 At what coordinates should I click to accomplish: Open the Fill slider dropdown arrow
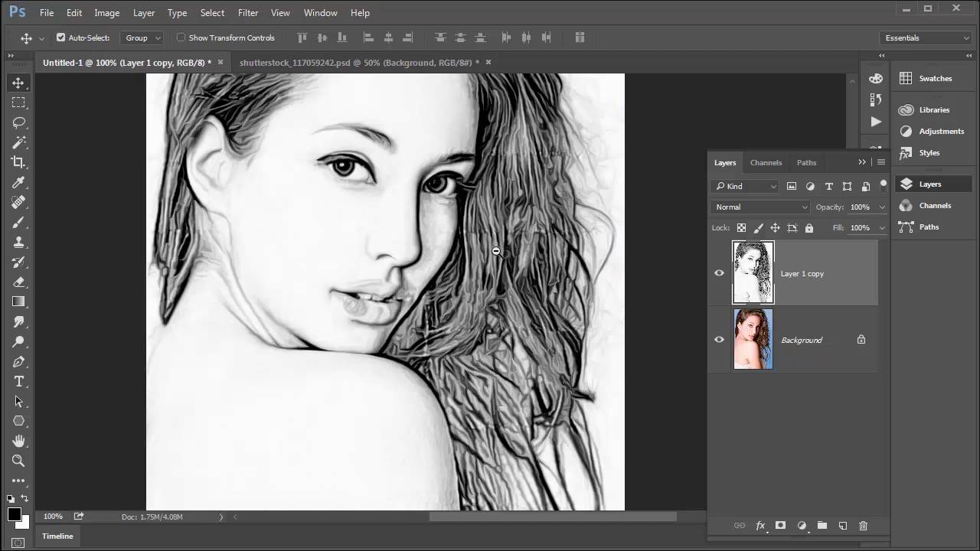pos(882,228)
